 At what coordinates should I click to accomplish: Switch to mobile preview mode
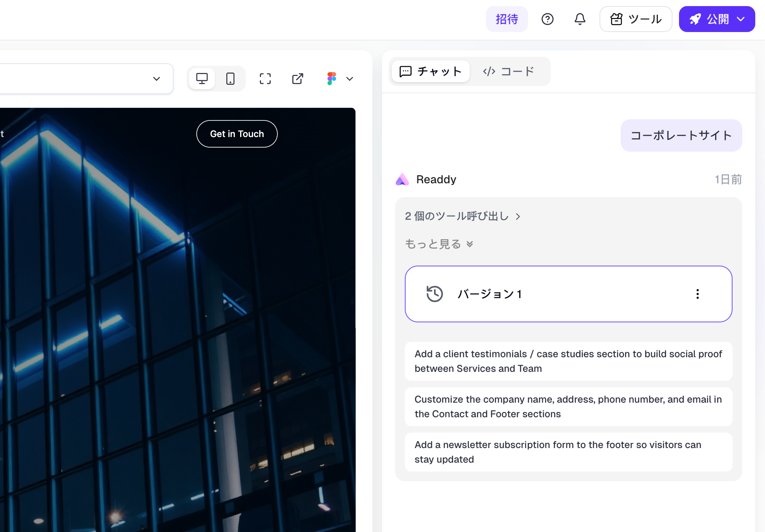pos(230,79)
